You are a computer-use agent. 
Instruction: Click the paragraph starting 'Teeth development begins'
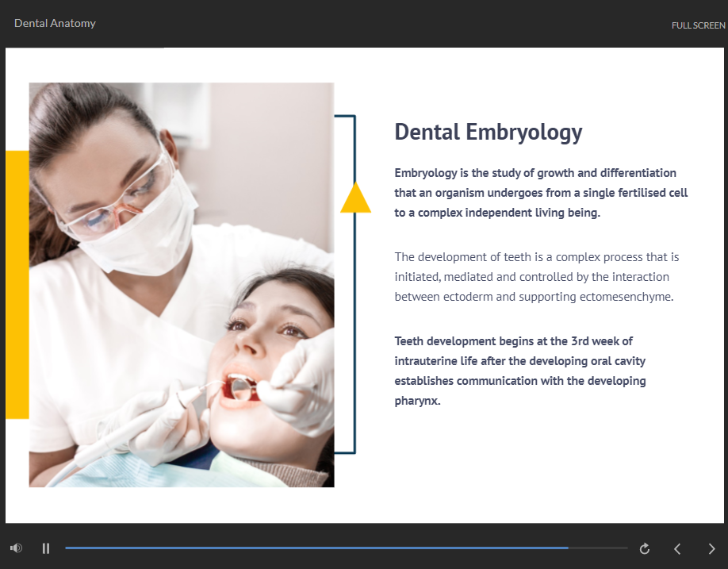(520, 371)
